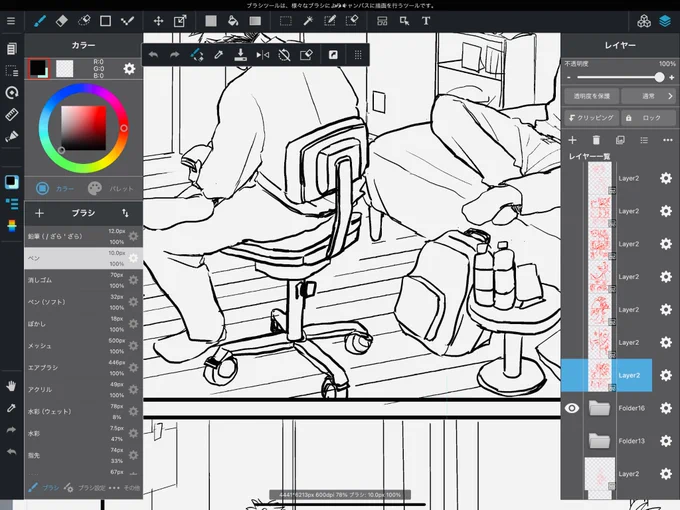Select the Magic Wand tool
Image resolution: width=680 pixels, height=510 pixels.
(x=308, y=21)
